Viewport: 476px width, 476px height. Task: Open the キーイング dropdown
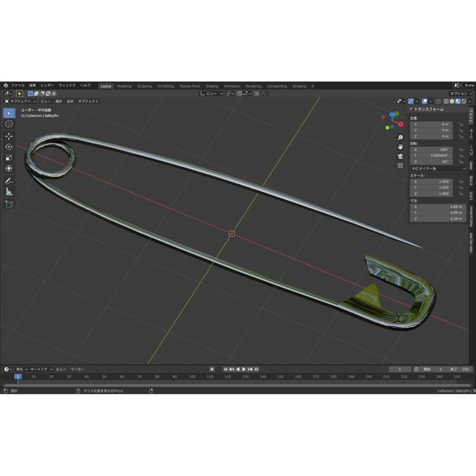point(41,370)
